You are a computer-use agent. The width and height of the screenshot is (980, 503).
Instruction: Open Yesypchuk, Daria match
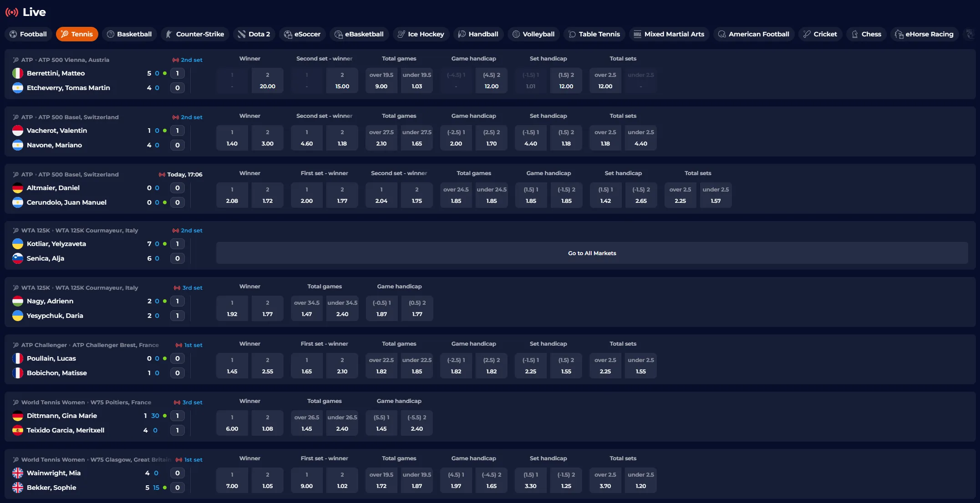point(55,316)
